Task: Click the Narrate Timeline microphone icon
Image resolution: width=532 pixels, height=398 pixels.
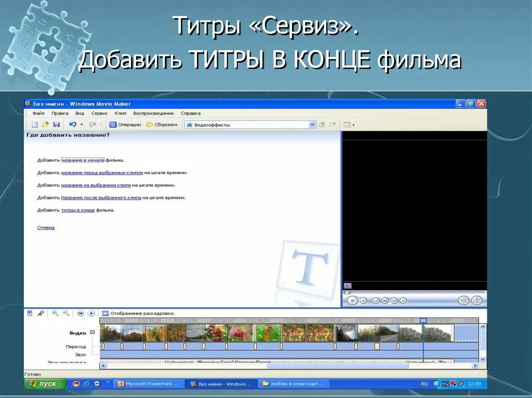Action: pos(41,313)
